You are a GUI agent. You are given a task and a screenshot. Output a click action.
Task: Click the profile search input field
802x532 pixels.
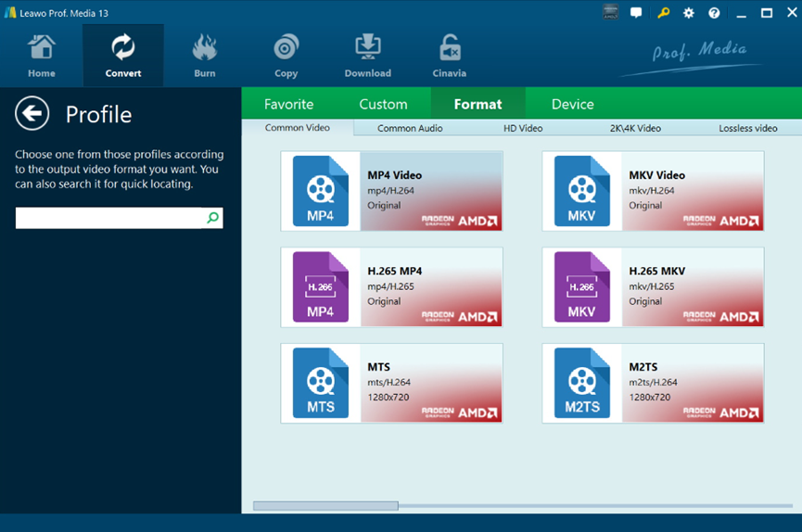tap(109, 218)
